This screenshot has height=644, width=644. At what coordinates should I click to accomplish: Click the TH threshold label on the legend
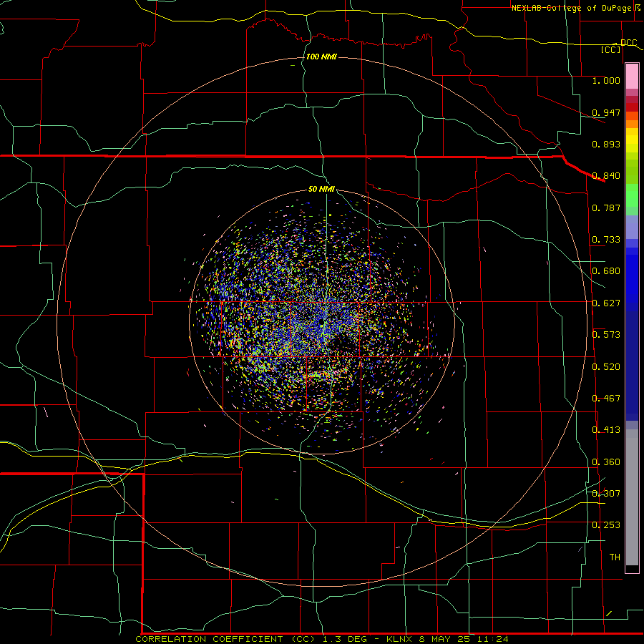(x=615, y=557)
